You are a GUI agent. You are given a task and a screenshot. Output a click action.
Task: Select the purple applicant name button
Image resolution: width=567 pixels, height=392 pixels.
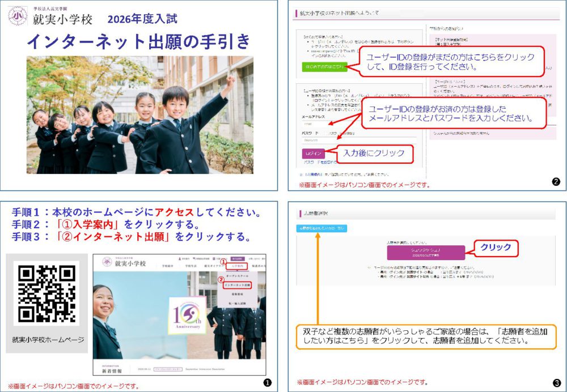425,252
